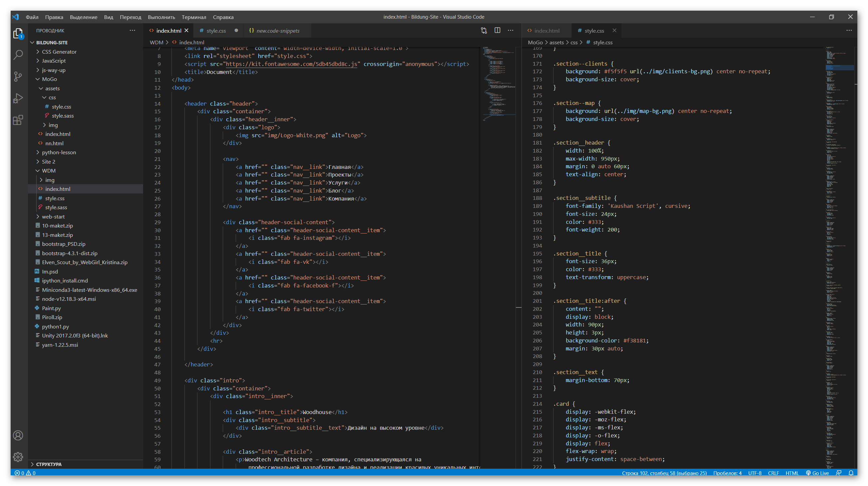
Task: Open Explorer panel more actions ellipsis
Action: (x=132, y=30)
